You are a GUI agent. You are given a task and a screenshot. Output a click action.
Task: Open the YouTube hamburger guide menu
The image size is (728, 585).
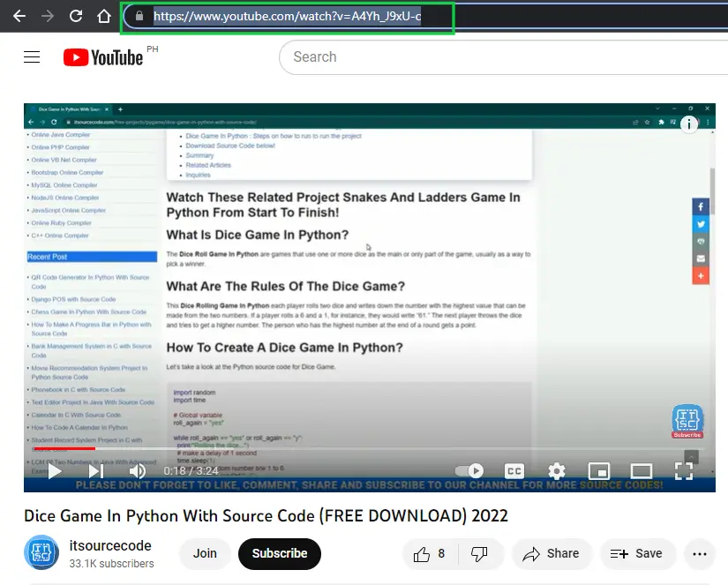(x=32, y=57)
